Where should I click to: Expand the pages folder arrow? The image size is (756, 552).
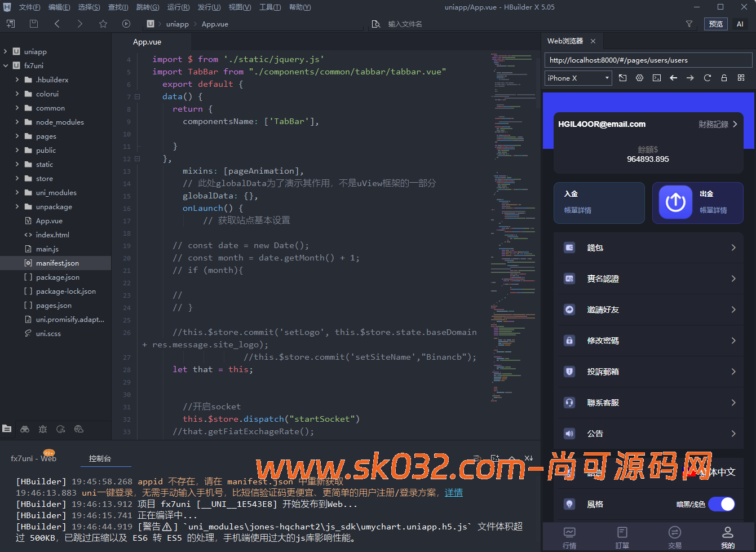17,136
